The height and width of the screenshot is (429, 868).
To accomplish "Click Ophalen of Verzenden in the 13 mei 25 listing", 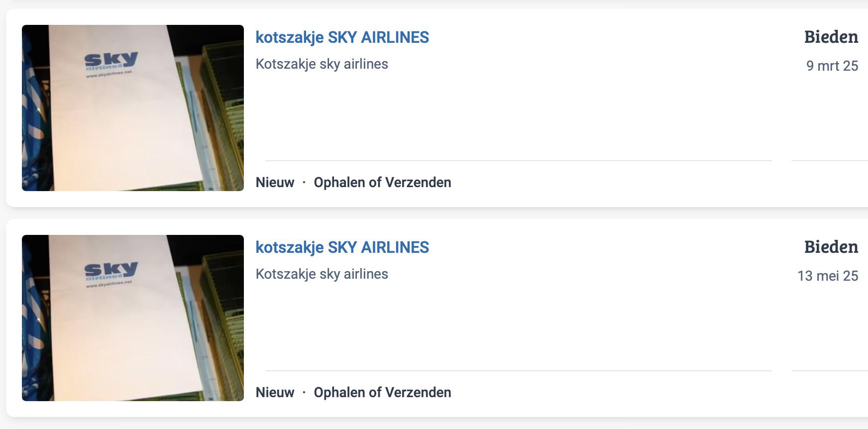I will (382, 393).
